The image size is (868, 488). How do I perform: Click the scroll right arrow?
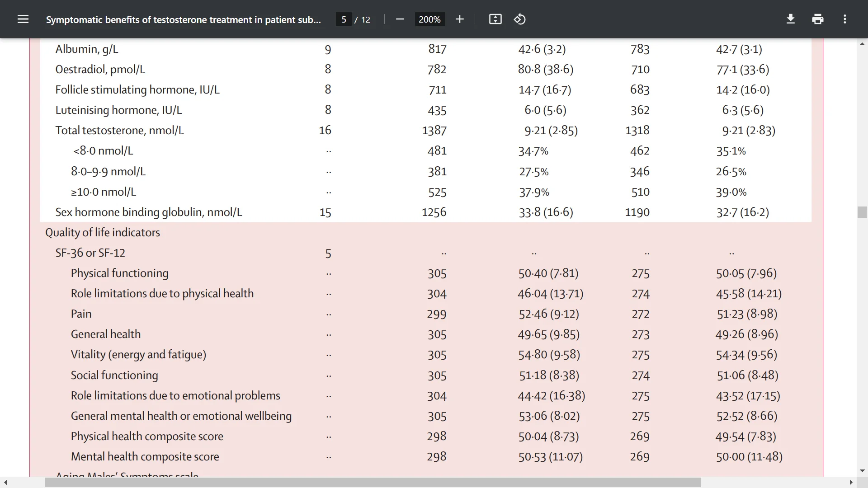tap(851, 483)
